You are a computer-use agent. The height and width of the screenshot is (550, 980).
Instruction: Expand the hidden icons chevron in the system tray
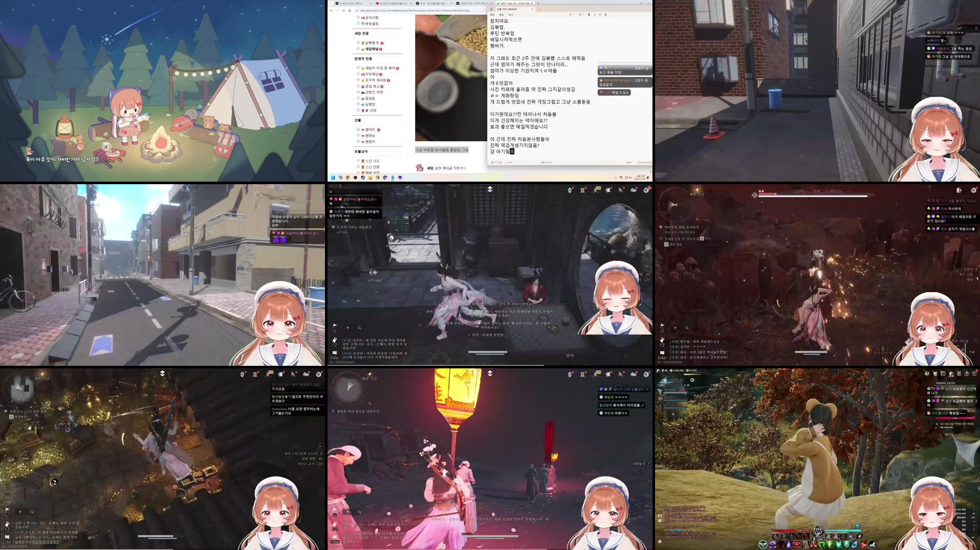click(x=616, y=177)
